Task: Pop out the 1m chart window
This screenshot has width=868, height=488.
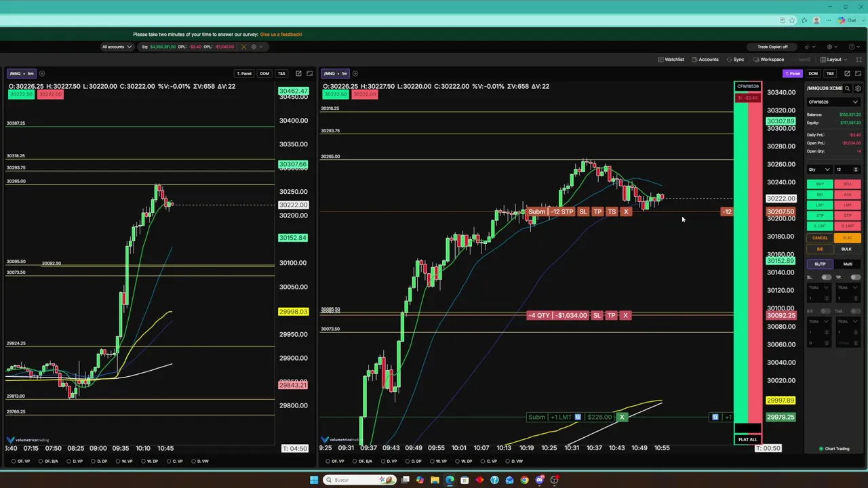Action: pos(847,73)
